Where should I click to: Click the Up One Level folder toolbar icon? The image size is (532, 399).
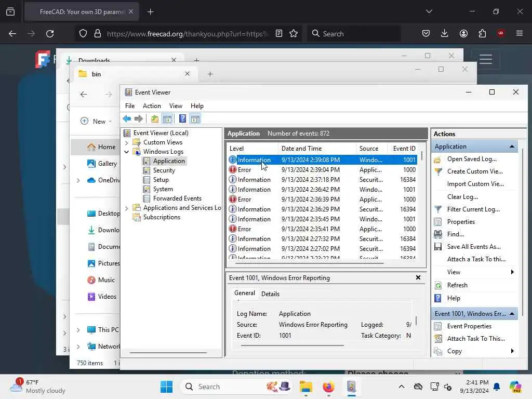tap(155, 119)
